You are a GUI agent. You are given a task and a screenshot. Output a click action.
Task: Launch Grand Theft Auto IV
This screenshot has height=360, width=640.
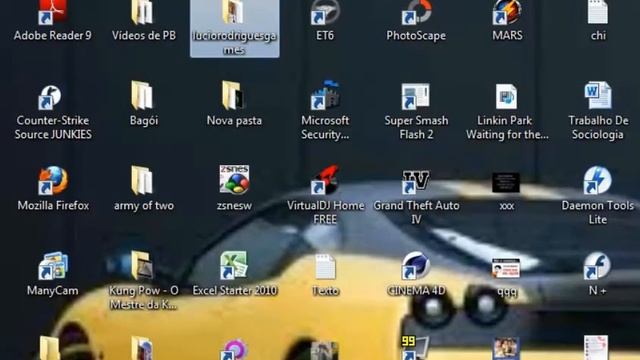coord(416,197)
